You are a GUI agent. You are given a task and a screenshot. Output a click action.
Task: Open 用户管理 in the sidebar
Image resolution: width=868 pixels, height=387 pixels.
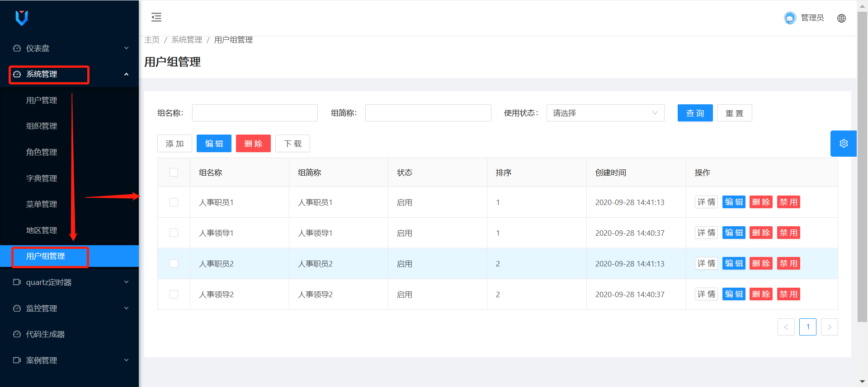point(42,100)
